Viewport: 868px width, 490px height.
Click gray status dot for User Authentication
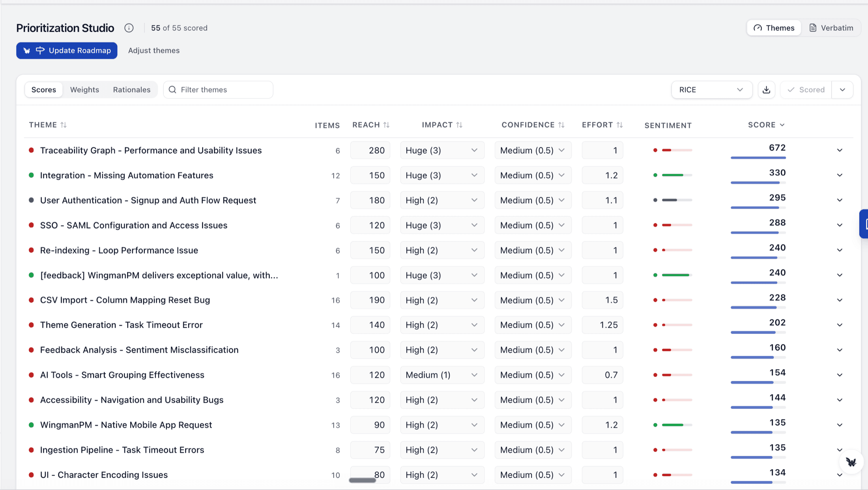click(31, 200)
